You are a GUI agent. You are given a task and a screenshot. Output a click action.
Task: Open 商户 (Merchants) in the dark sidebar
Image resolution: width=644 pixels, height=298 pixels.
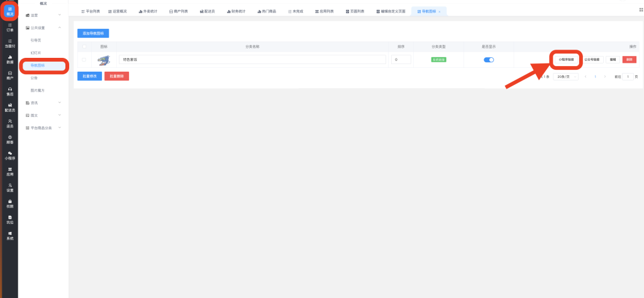(9, 75)
